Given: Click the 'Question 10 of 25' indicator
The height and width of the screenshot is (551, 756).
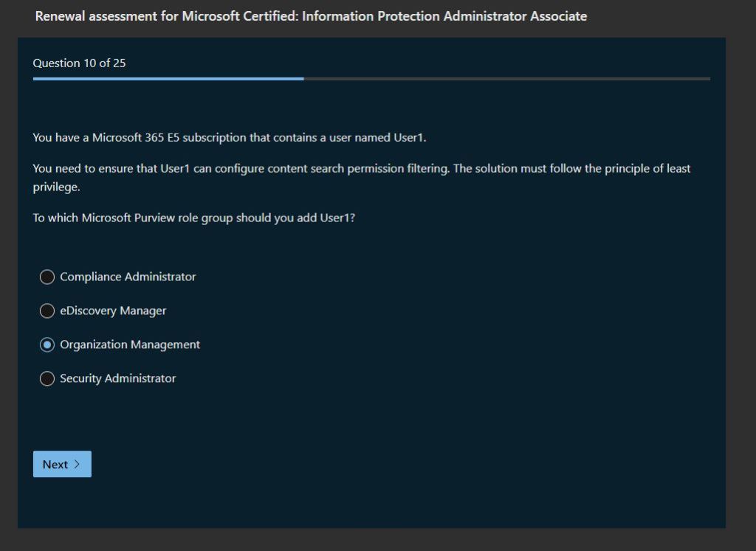Looking at the screenshot, I should click(79, 63).
